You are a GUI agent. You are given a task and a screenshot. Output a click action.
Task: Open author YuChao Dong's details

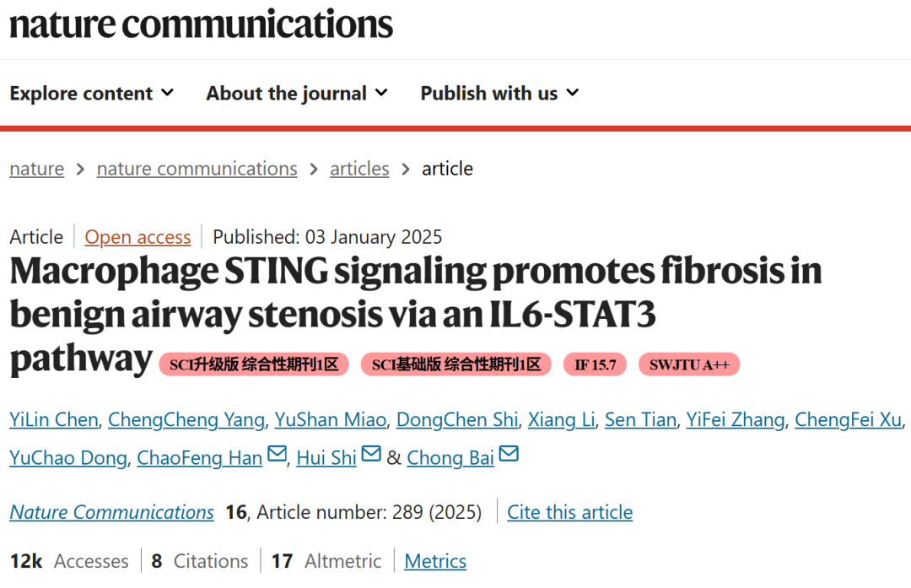pos(67,457)
